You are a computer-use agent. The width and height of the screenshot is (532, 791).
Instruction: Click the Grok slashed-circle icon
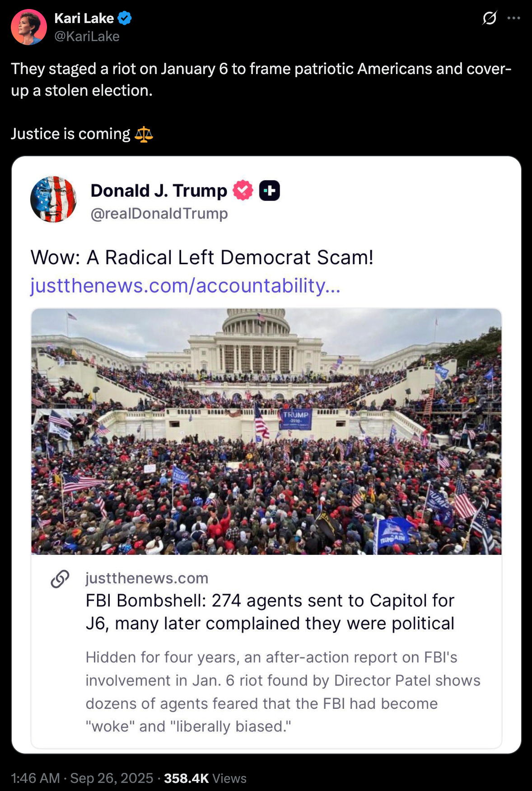[490, 19]
